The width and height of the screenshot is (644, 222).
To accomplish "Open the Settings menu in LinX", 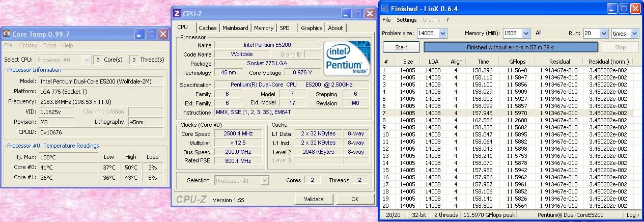I will pyautogui.click(x=407, y=20).
